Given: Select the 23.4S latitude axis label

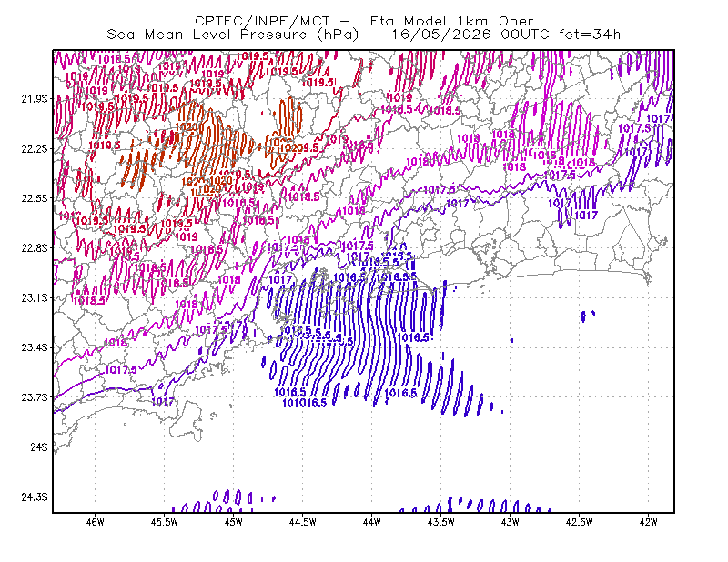Looking at the screenshot, I should 35,347.
